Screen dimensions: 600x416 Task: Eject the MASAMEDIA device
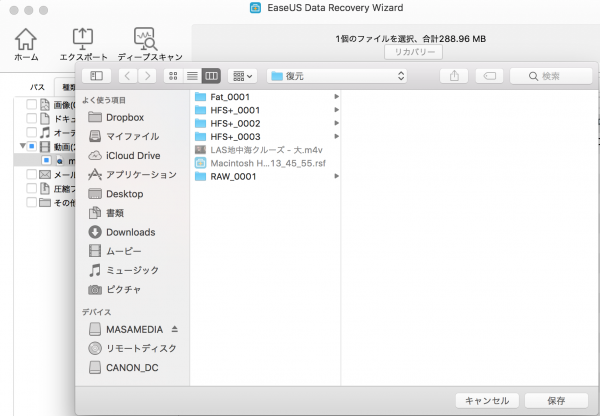point(174,329)
